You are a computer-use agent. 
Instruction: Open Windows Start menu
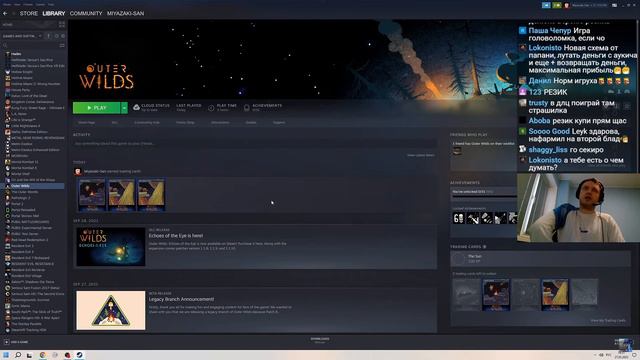(6, 355)
